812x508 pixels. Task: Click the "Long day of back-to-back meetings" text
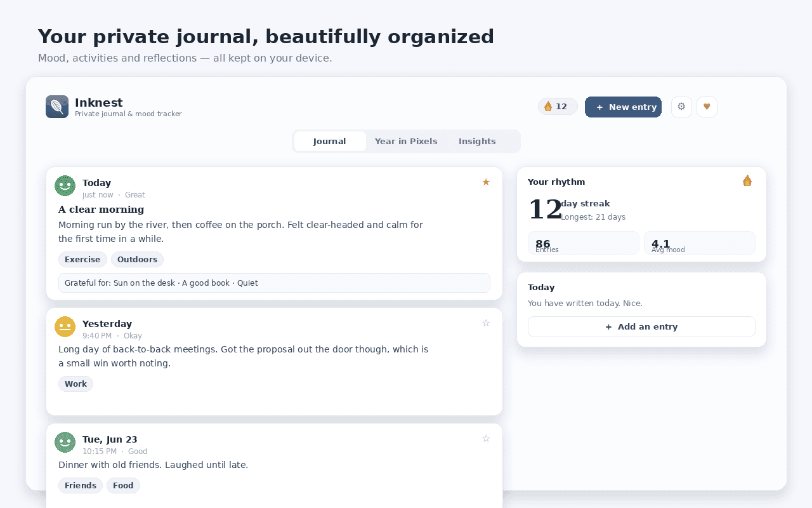243,356
